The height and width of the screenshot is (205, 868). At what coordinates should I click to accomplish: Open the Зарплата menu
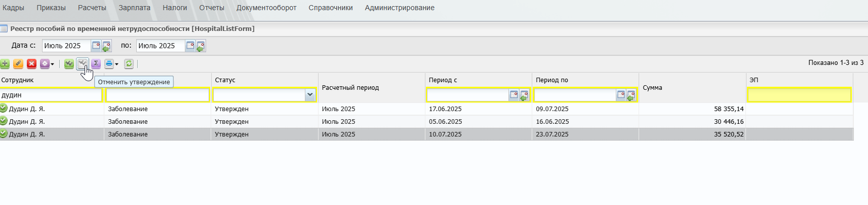click(135, 8)
